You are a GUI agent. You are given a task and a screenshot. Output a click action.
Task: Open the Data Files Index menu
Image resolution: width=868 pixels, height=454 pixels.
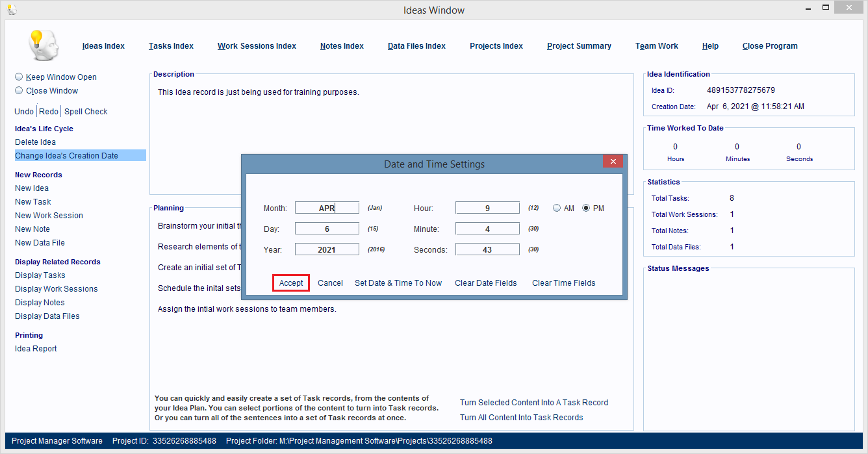tap(416, 46)
